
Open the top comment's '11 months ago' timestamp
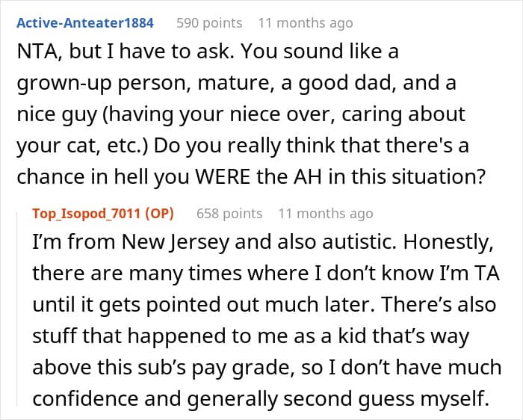[306, 23]
